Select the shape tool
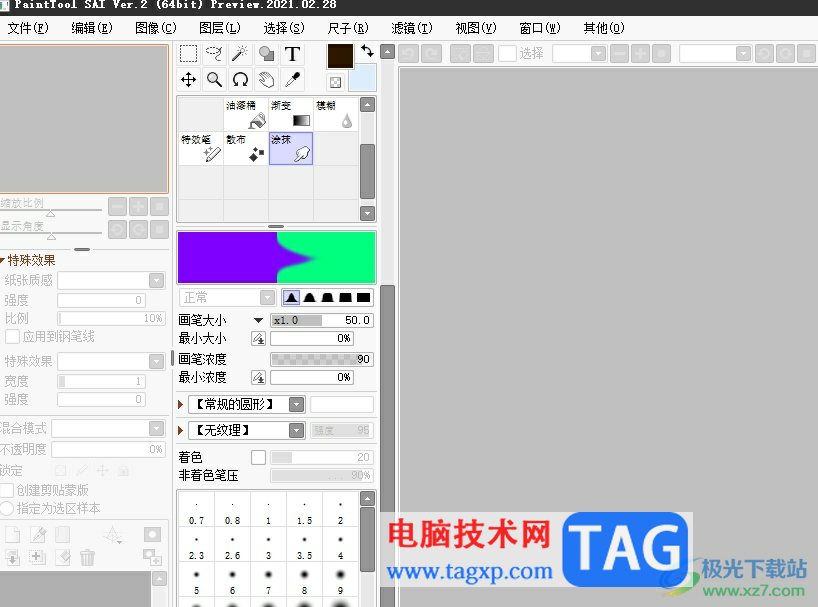This screenshot has width=818, height=607. (266, 53)
